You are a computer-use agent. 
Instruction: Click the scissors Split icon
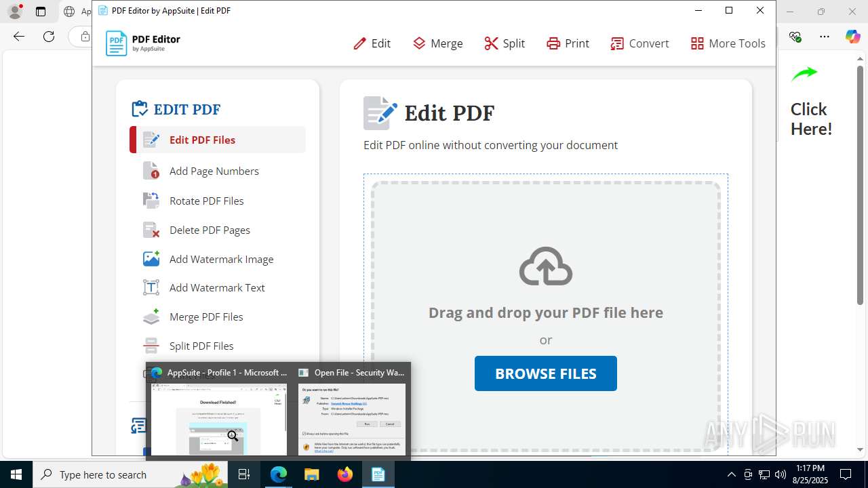point(491,43)
